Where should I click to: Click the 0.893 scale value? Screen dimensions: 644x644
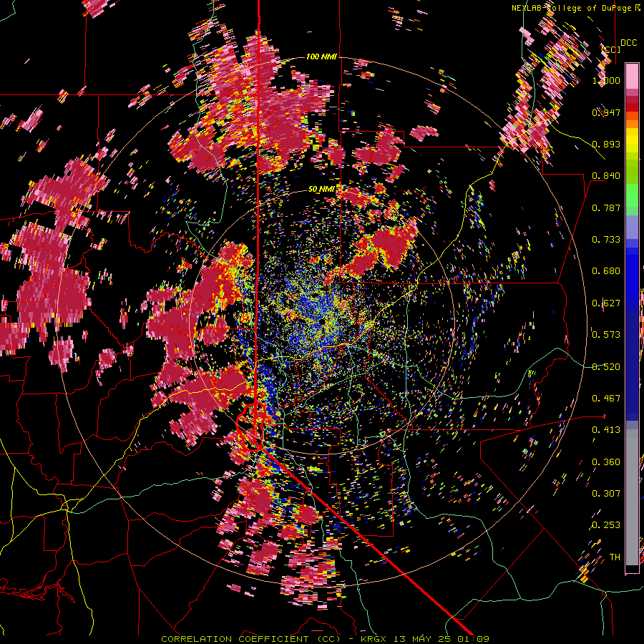(x=606, y=144)
